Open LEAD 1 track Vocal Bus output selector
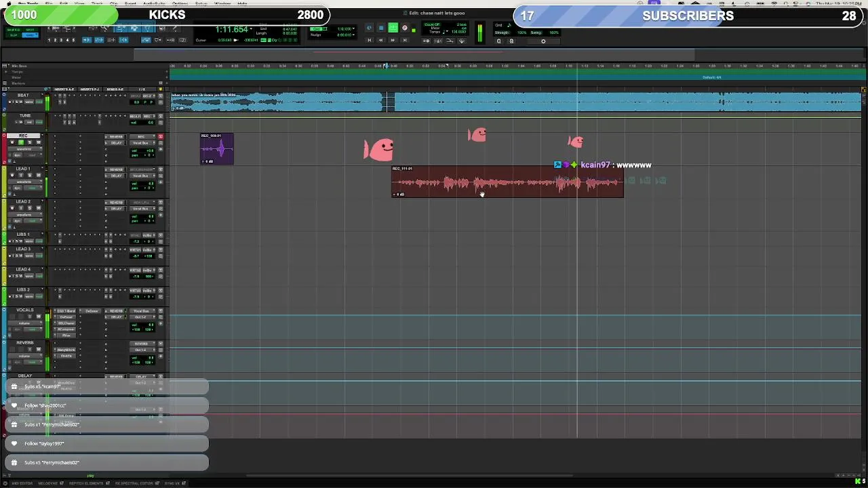This screenshot has height=488, width=868. [x=142, y=176]
